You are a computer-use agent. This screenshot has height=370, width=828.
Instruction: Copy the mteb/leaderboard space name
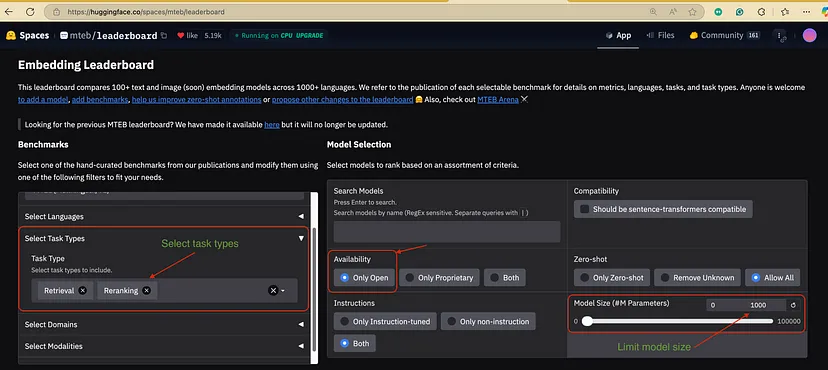pos(164,35)
